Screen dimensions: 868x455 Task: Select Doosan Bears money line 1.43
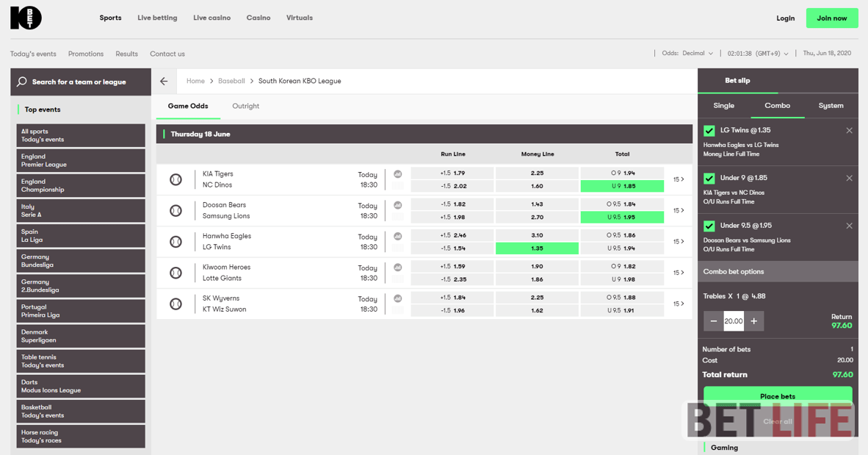pyautogui.click(x=537, y=204)
